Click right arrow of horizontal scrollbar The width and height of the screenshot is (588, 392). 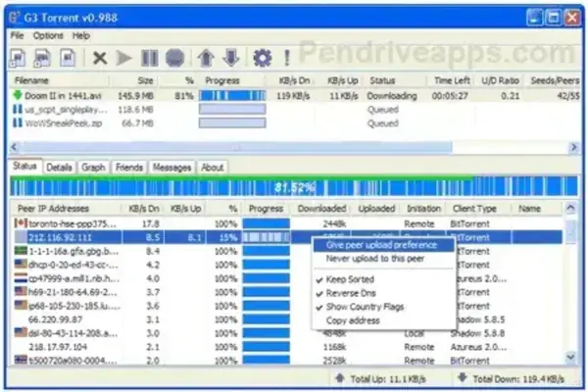[573, 147]
